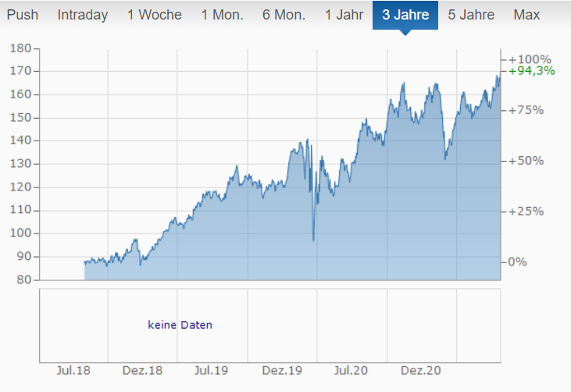This screenshot has width=571, height=392.
Task: Click the Jul.18 date label
Action: tap(73, 370)
